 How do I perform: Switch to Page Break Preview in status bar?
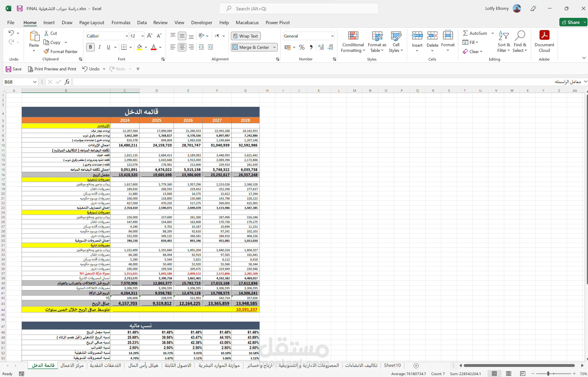pyautogui.click(x=523, y=373)
